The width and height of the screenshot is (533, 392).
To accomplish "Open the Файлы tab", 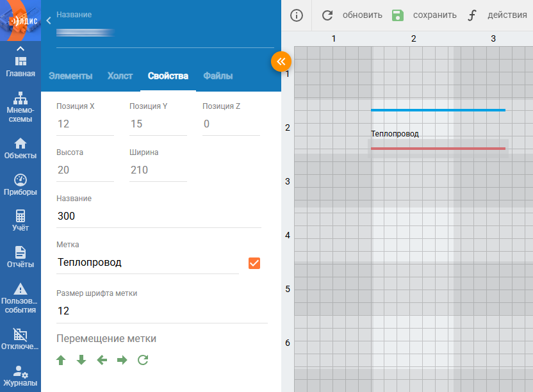I will [x=218, y=76].
